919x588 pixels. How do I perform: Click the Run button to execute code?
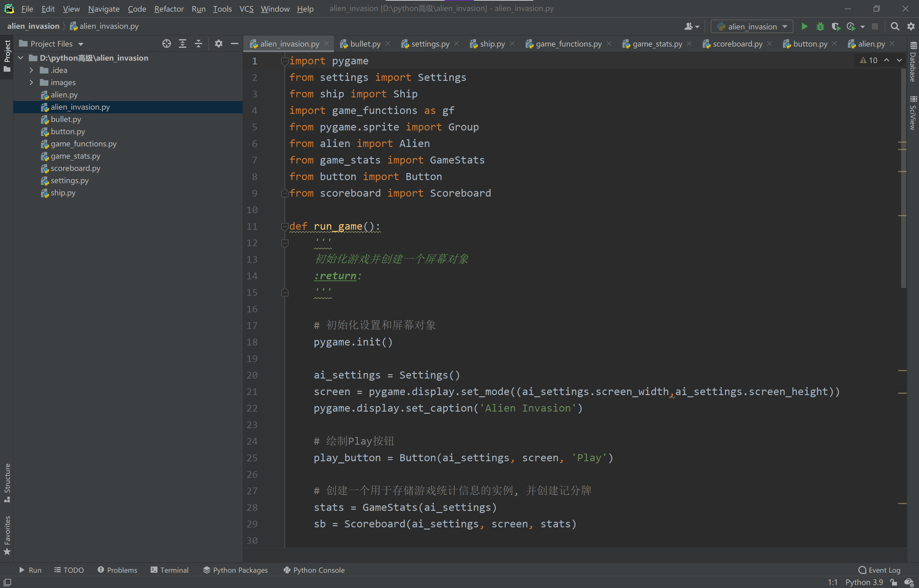tap(804, 26)
